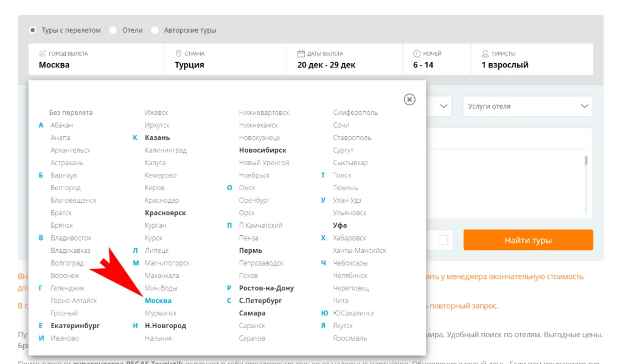Select "Иваново" city

pyautogui.click(x=64, y=338)
